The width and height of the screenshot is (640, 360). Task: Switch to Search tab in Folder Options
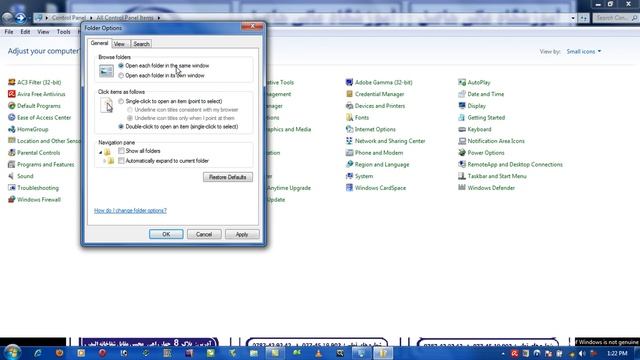[x=141, y=44]
